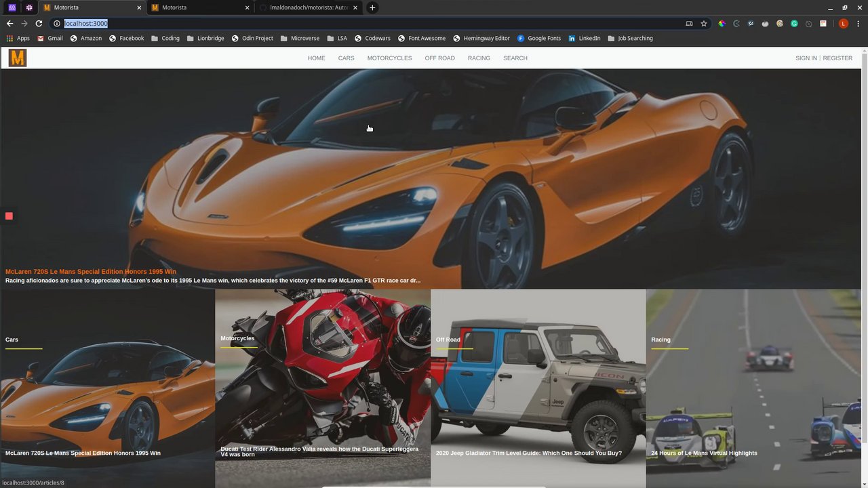Screen dimensions: 868x488
Task: Open the Ducati Test Rider Alessandro Valia article
Action: tap(319, 451)
